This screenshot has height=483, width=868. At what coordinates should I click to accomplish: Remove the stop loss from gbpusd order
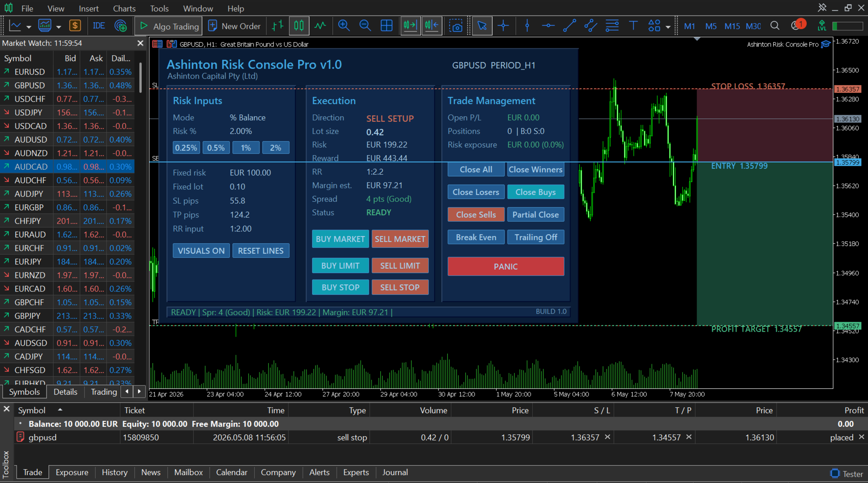[608, 437]
